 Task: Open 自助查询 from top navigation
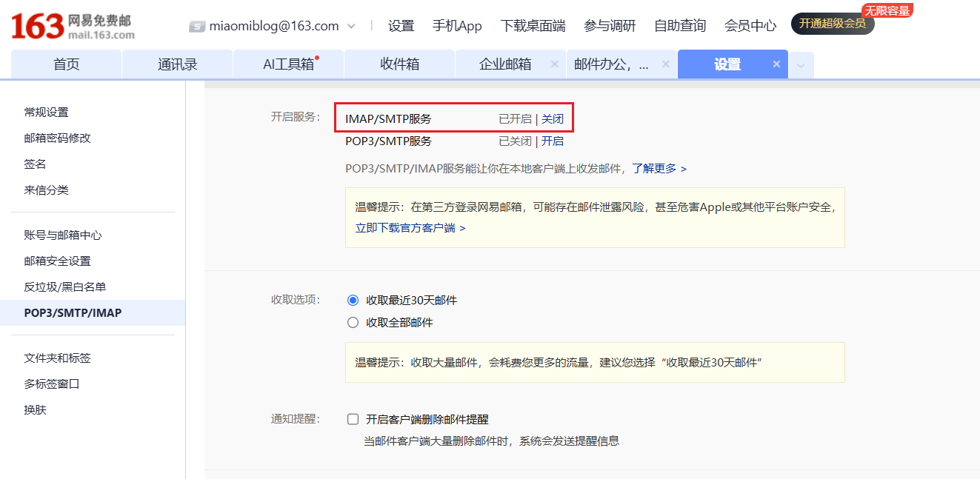pos(679,25)
